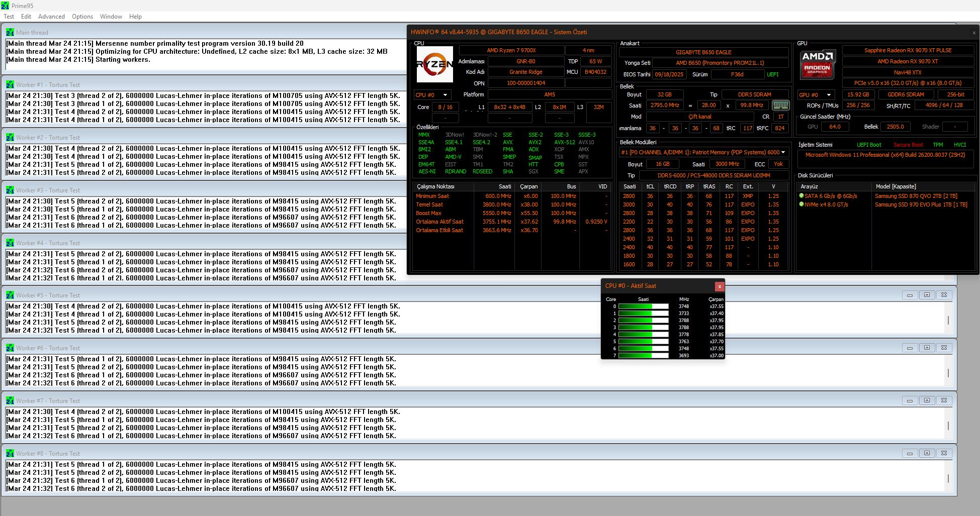
Task: Open the Advanced menu in Prime95
Action: tap(51, 17)
